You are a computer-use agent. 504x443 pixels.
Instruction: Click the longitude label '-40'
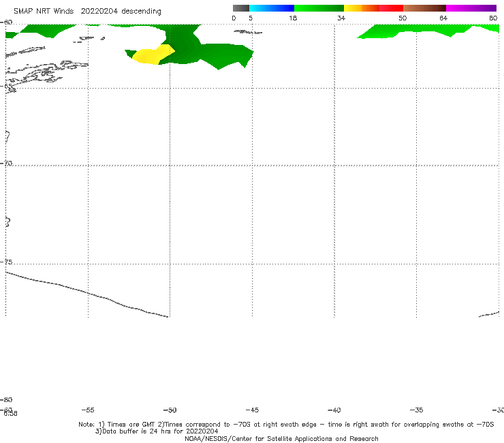334,410
